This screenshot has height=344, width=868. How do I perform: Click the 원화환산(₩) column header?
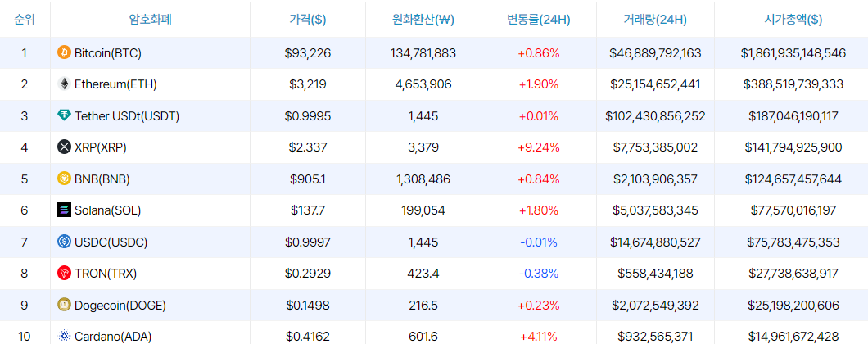coord(423,19)
